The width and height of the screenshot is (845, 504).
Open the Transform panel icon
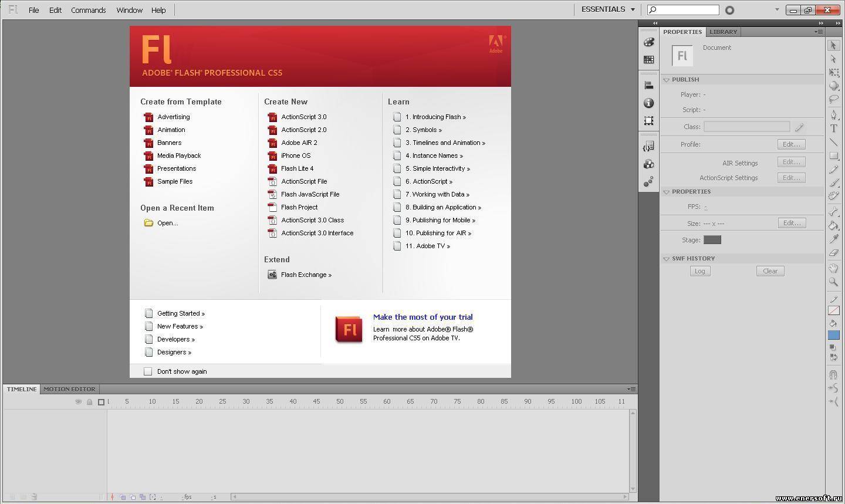648,120
